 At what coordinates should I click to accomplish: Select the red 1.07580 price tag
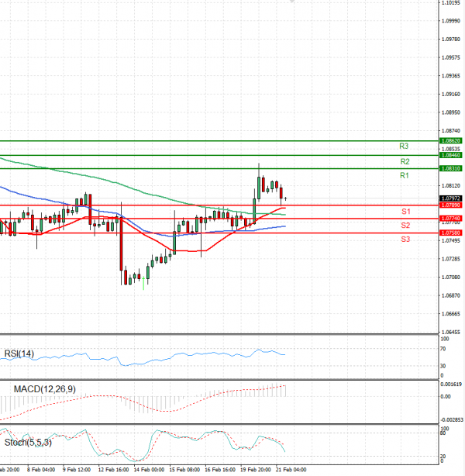(x=451, y=233)
